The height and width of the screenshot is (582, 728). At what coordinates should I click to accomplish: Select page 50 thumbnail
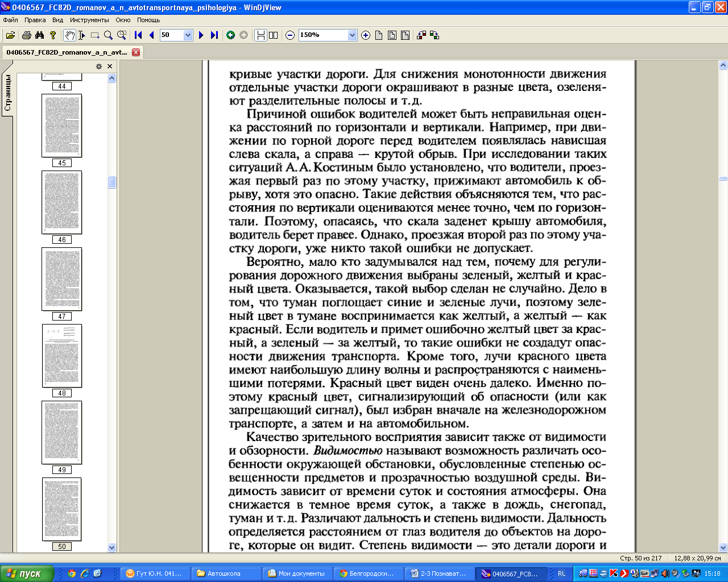61,509
